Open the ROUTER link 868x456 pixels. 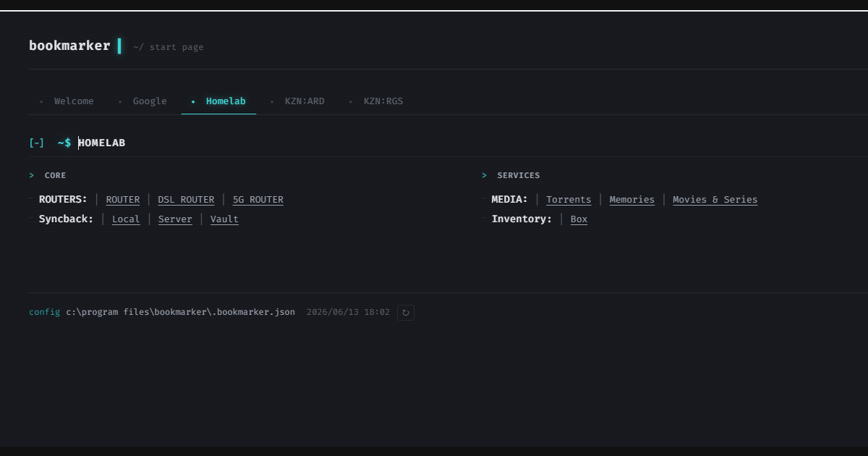pos(123,200)
